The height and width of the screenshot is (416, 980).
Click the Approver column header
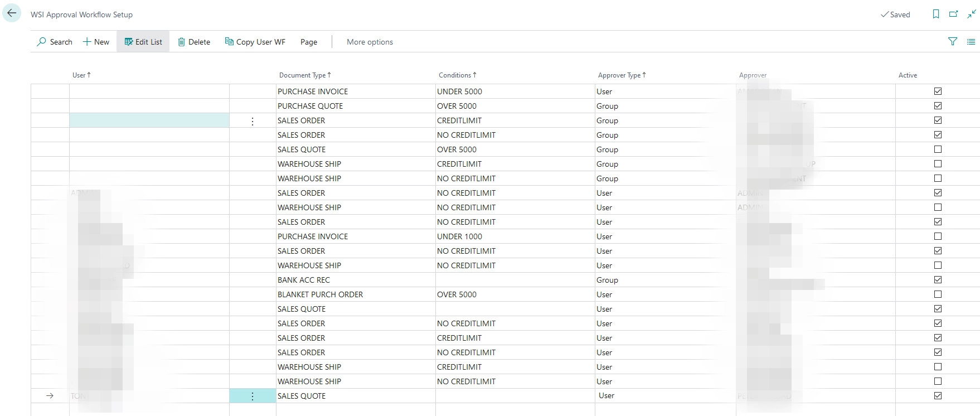click(x=753, y=75)
